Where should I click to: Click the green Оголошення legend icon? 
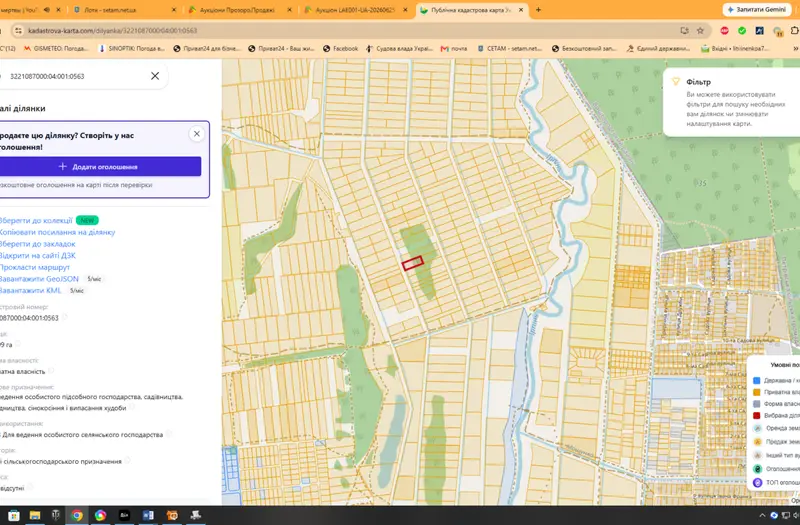point(757,469)
